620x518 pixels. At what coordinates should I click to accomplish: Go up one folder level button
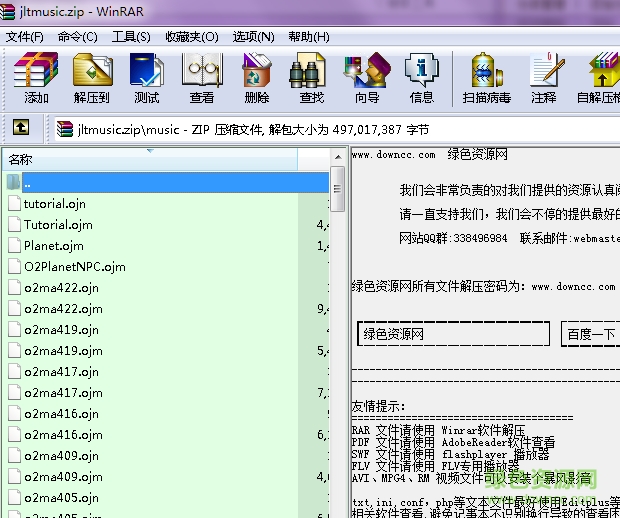(21, 128)
